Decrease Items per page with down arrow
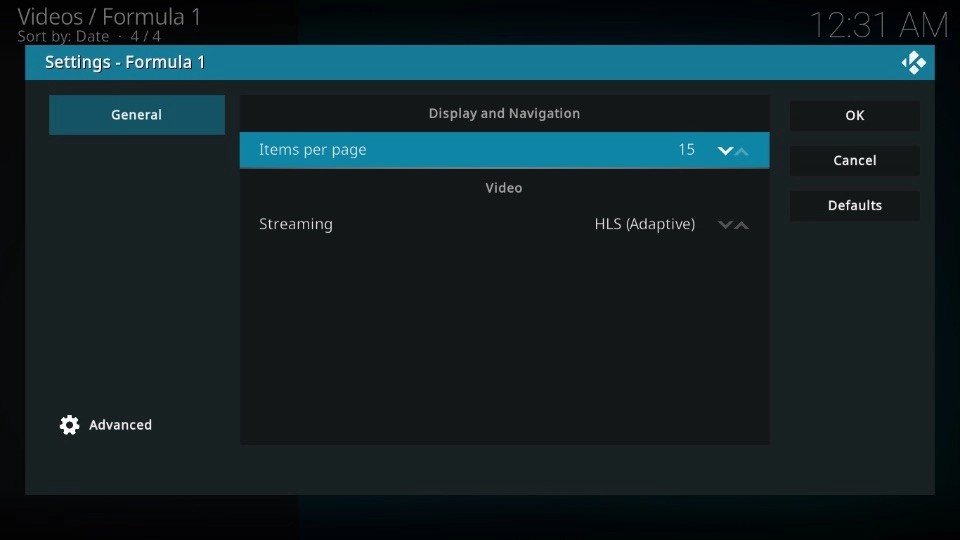 (x=725, y=151)
